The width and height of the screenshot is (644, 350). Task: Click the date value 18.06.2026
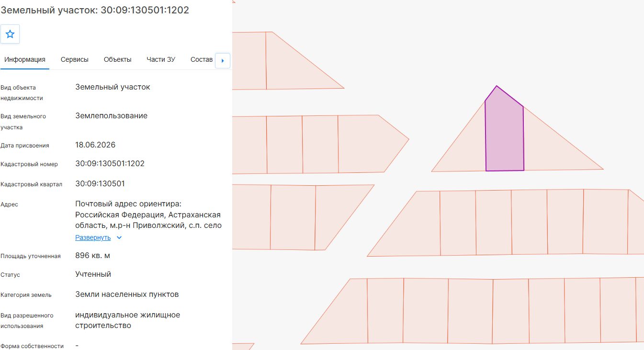[95, 145]
